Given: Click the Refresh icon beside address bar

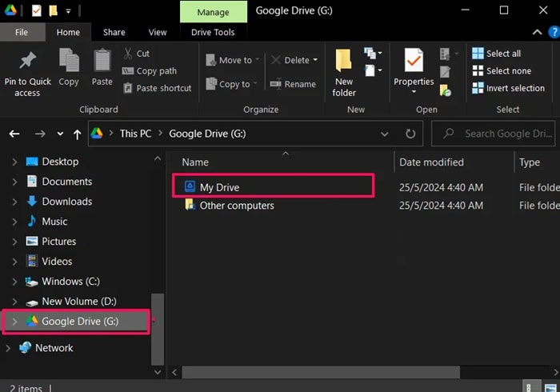Looking at the screenshot, I should [x=410, y=134].
